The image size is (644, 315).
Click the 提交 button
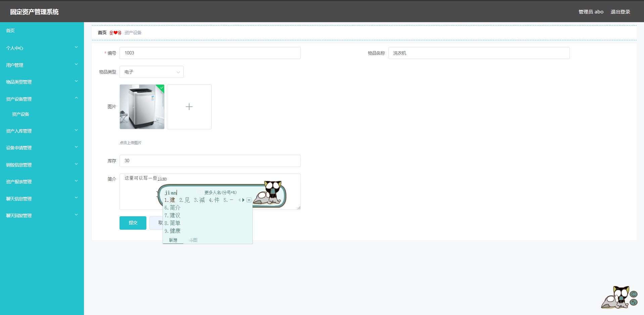point(133,223)
